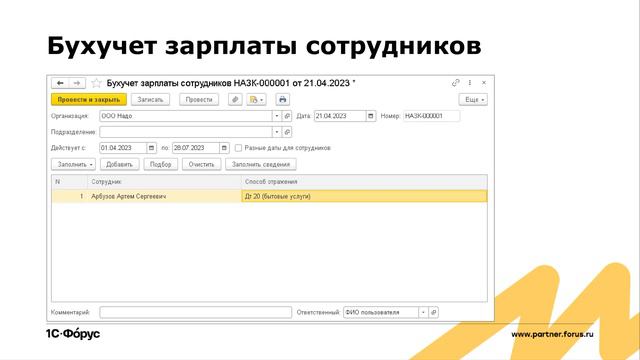Image resolution: width=640 pixels, height=360 pixels.
Task: Open calendar for Действует с date
Action: point(151,148)
